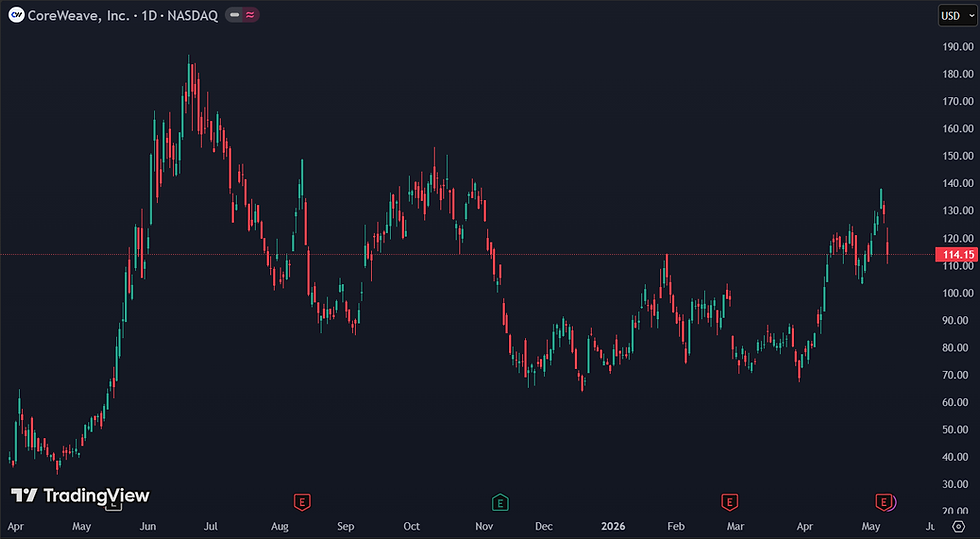This screenshot has width=980, height=539.
Task: Click the Oct label on time axis
Action: [x=411, y=526]
